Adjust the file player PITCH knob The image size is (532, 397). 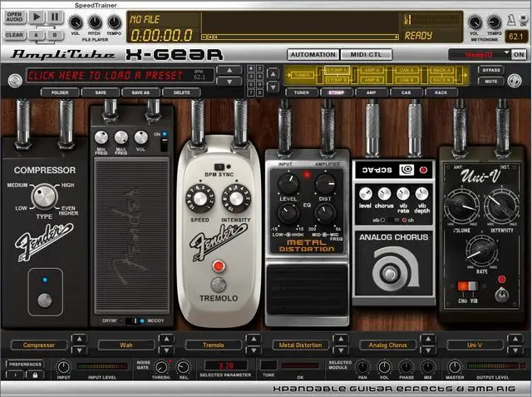[x=95, y=22]
